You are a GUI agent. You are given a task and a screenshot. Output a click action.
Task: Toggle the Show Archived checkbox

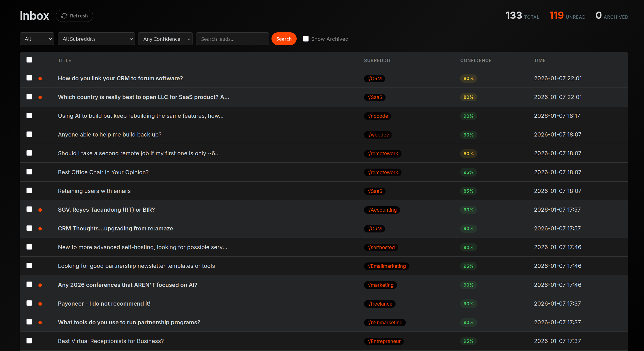(x=306, y=39)
